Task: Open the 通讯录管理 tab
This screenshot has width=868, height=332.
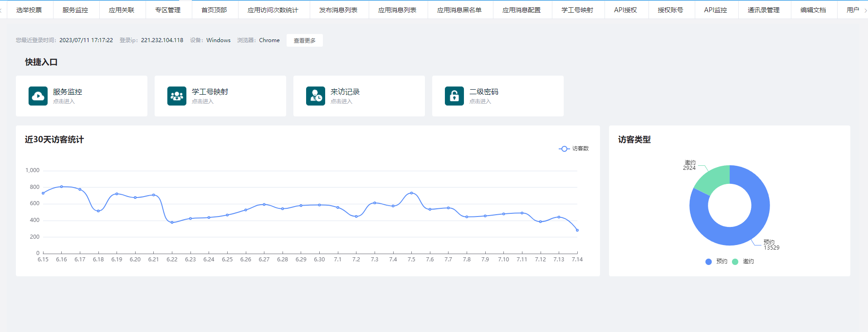Action: pos(764,10)
